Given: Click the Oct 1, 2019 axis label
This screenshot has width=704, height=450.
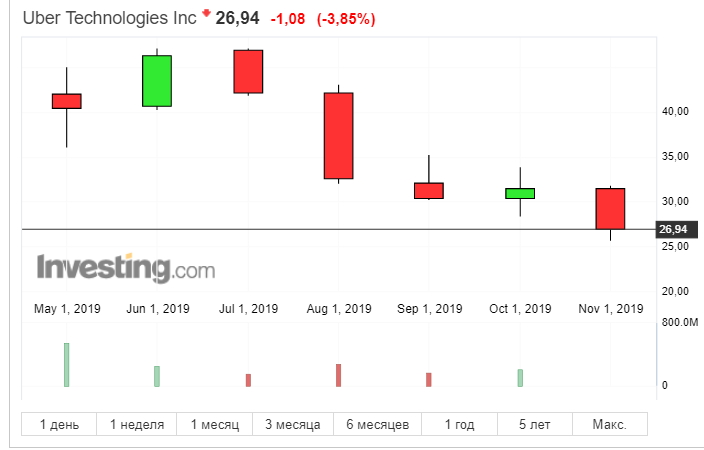Looking at the screenshot, I should pyautogui.click(x=520, y=308).
